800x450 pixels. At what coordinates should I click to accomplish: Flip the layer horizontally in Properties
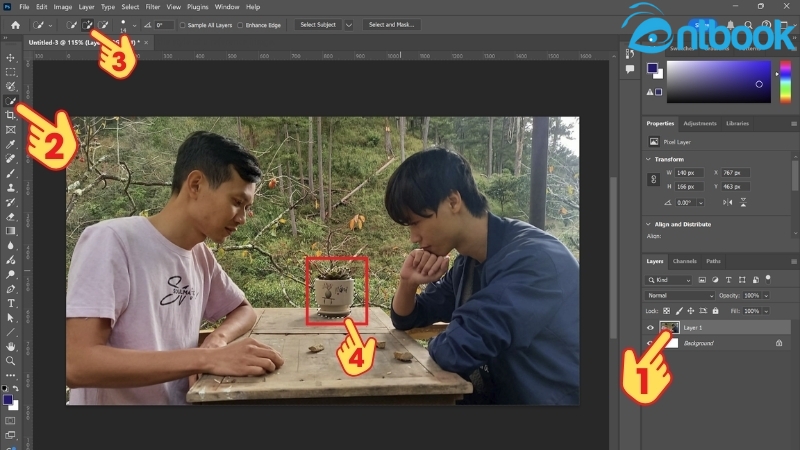point(728,203)
